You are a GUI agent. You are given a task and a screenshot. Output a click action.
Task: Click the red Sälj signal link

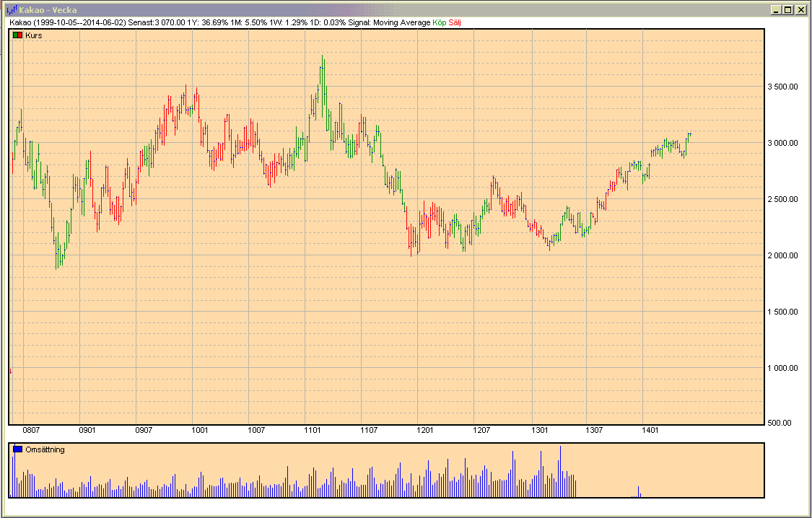coord(455,22)
